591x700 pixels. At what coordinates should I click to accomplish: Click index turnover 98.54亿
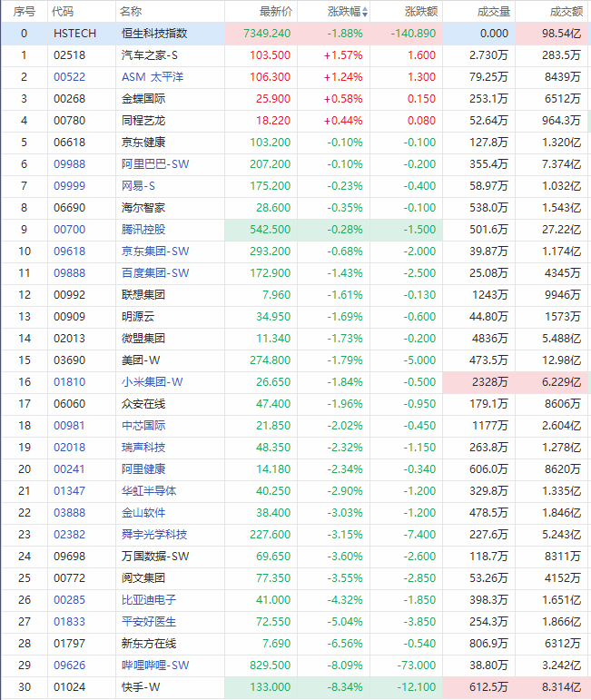(562, 34)
